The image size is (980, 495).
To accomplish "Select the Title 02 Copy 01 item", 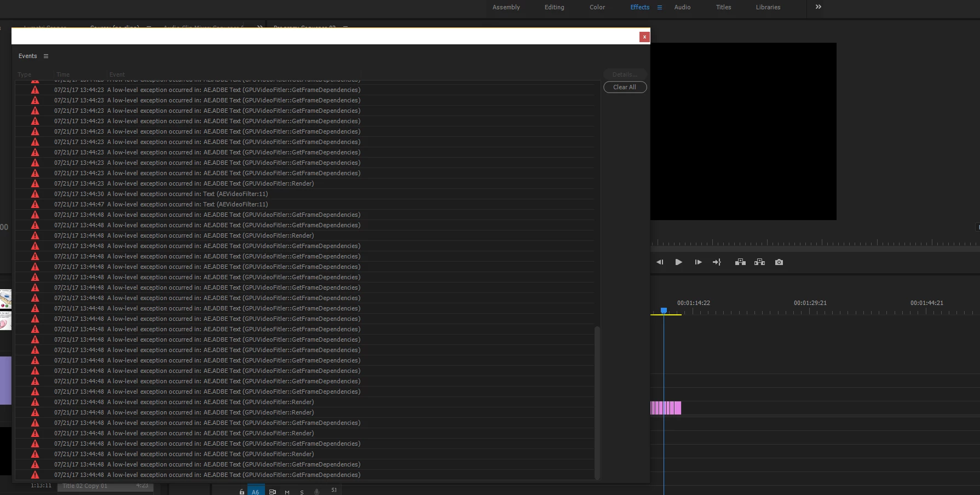I will click(x=105, y=486).
